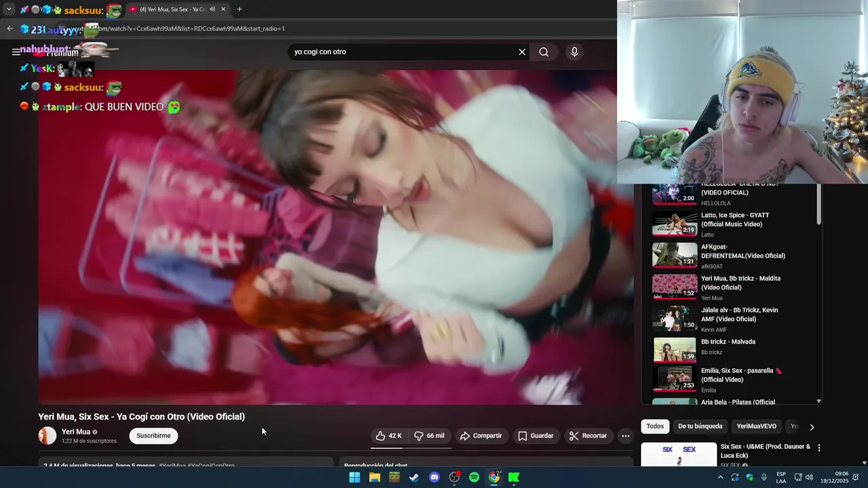This screenshot has height=488, width=868.
Task: Save the video with Guardar
Action: pyautogui.click(x=536, y=436)
